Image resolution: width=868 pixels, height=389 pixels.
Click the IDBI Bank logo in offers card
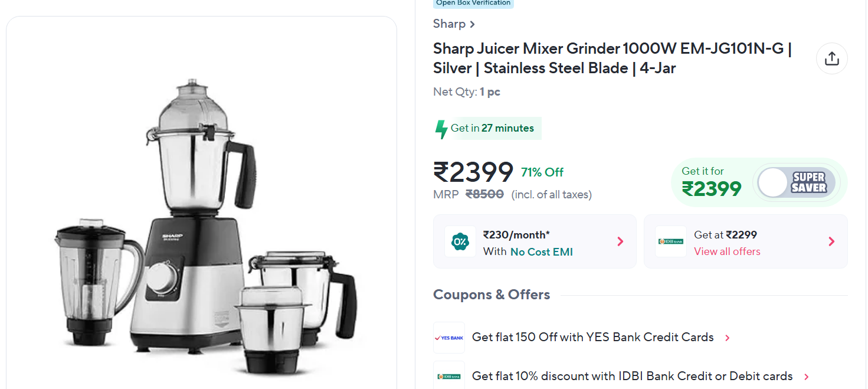(670, 241)
